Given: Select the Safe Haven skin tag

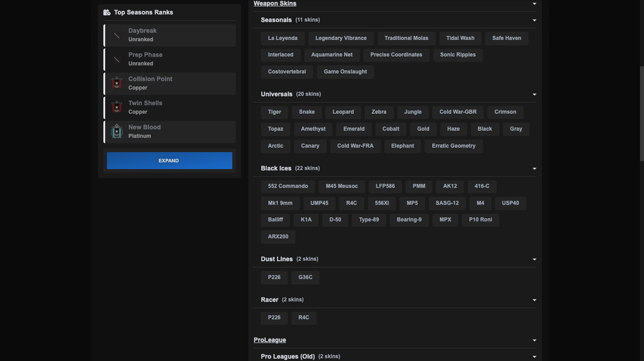Looking at the screenshot, I should pyautogui.click(x=506, y=38).
